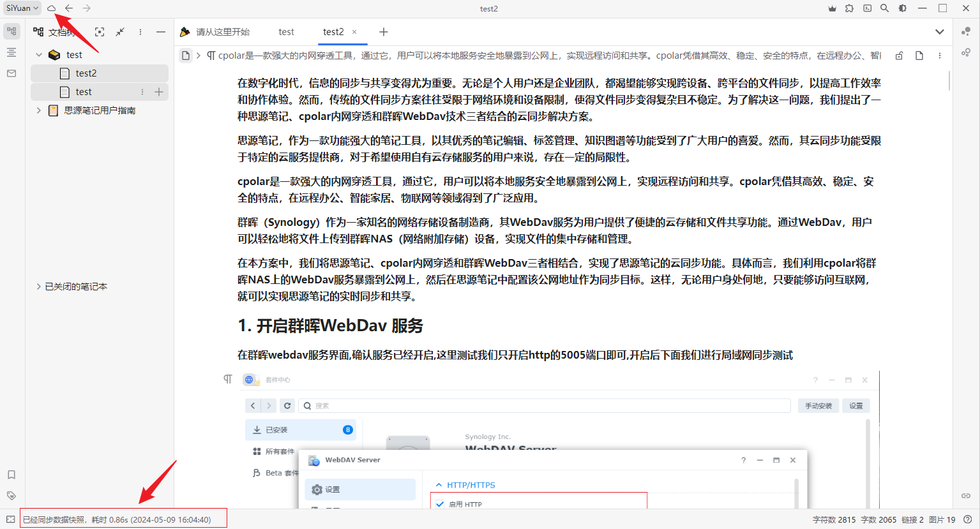Toggle the document lock edit icon

click(899, 56)
